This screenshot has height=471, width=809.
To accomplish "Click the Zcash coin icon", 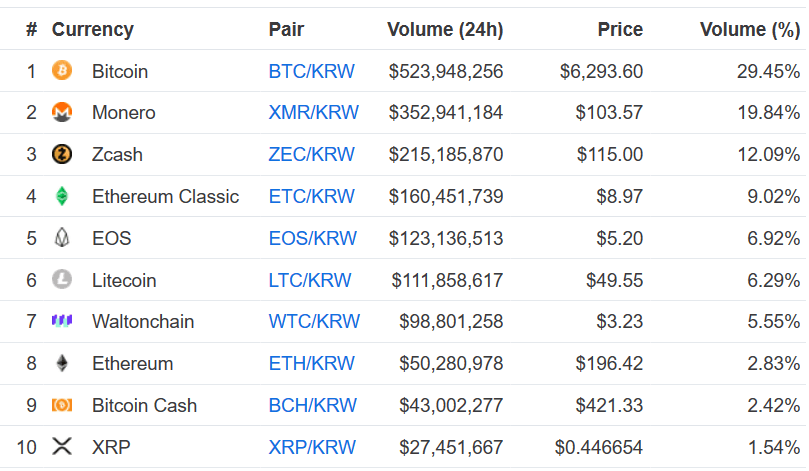I will point(62,154).
